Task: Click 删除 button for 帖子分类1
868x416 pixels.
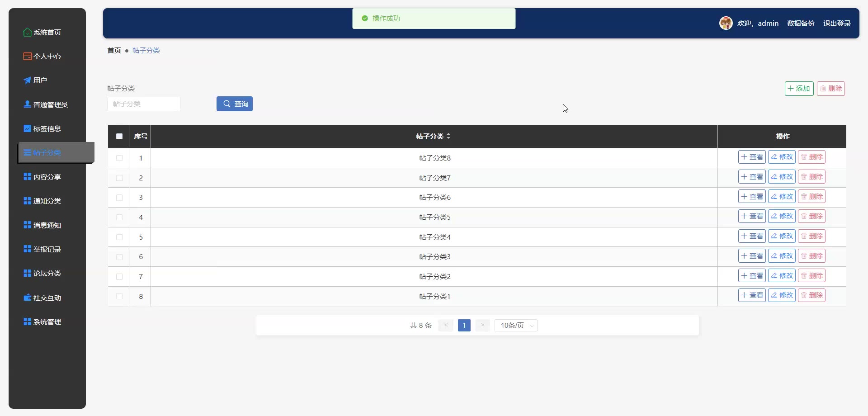Action: tap(811, 295)
